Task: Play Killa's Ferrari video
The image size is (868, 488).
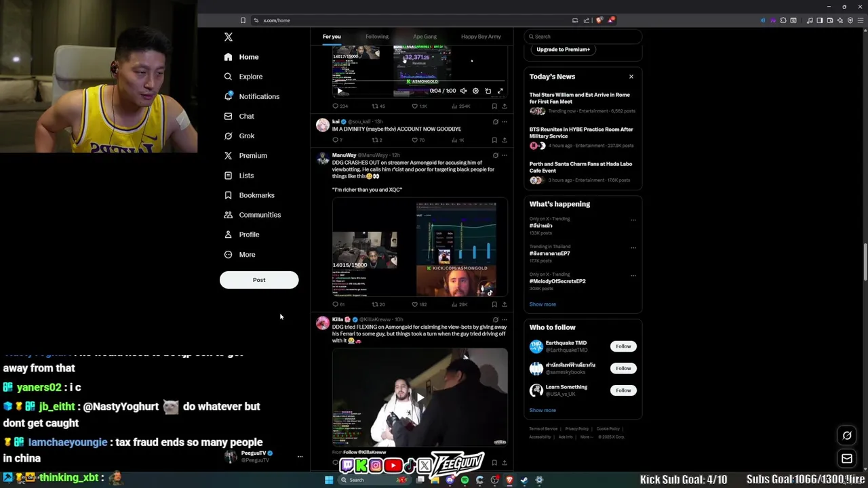Action: coord(420,398)
